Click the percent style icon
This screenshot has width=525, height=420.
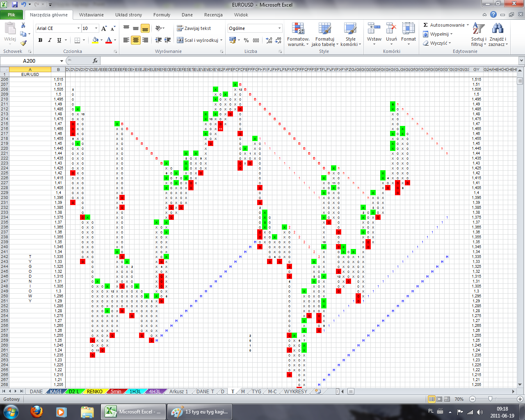coord(246,40)
